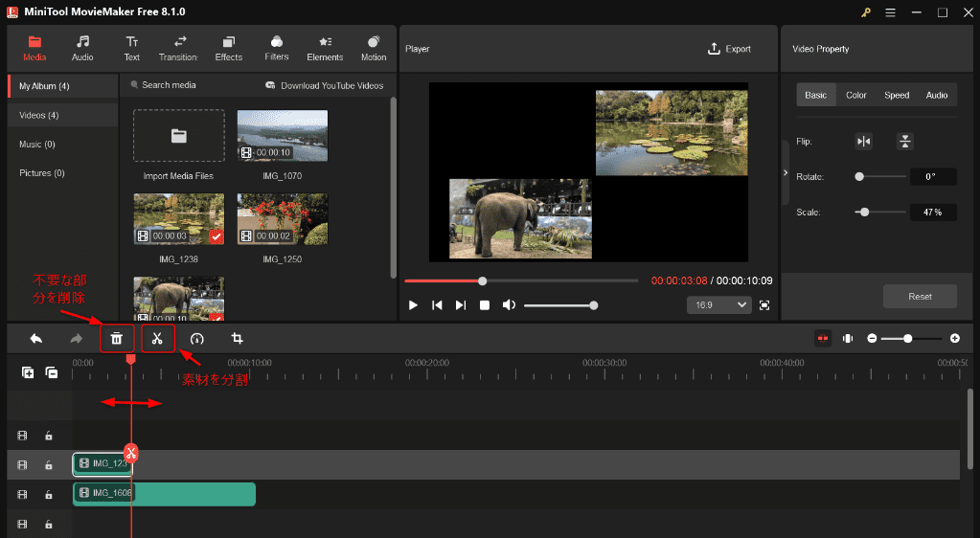Select the elephant video thumbnail

179,299
